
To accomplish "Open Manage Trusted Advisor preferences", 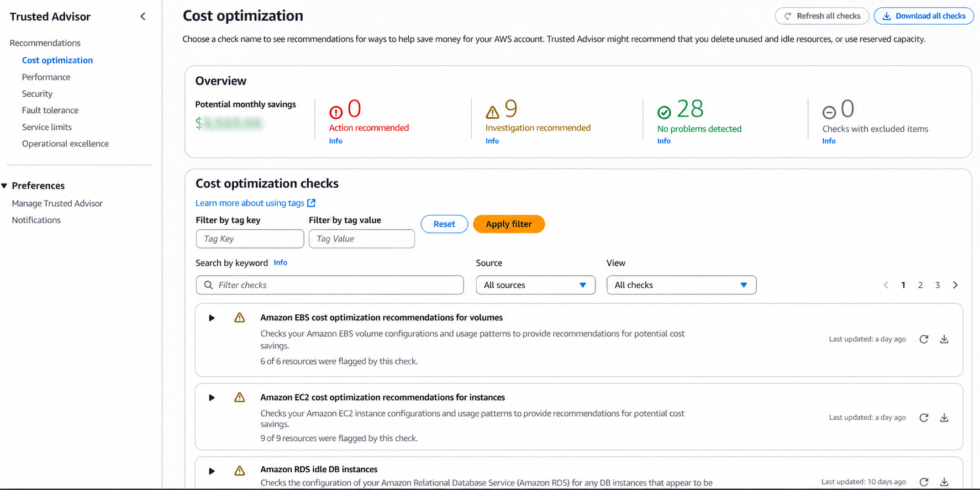I will 57,203.
